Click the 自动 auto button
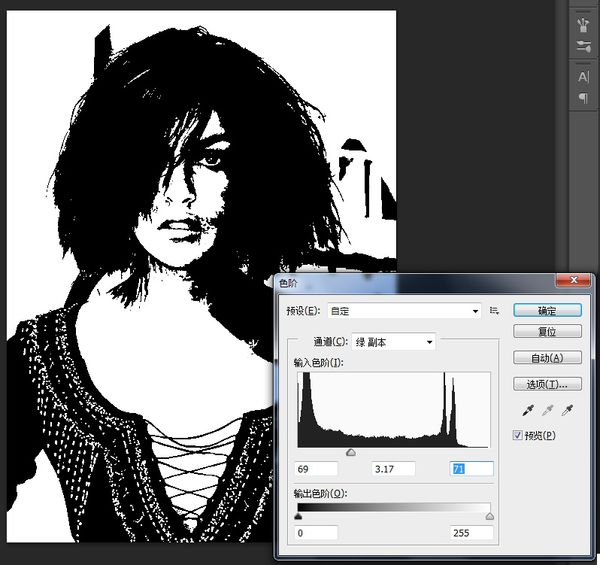 click(x=547, y=358)
